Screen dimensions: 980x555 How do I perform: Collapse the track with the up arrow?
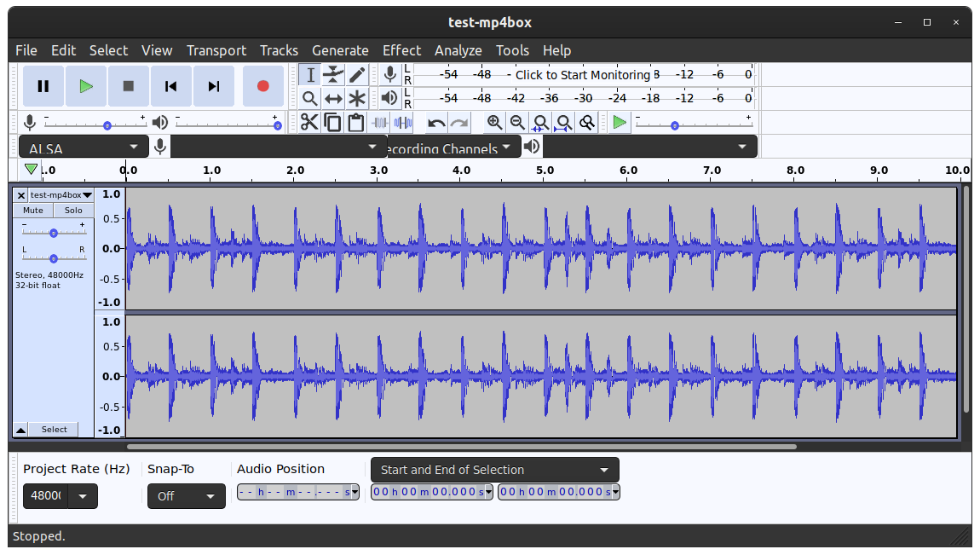(20, 430)
